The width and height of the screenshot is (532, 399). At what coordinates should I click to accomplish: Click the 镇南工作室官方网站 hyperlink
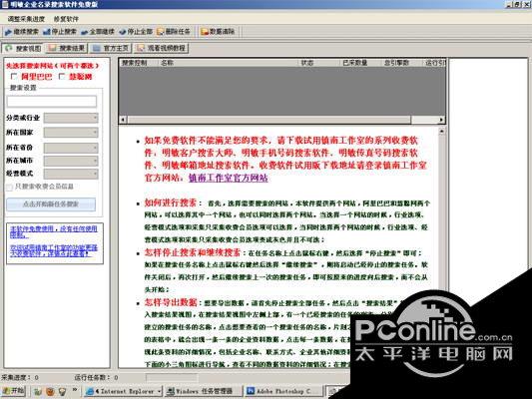coord(228,178)
